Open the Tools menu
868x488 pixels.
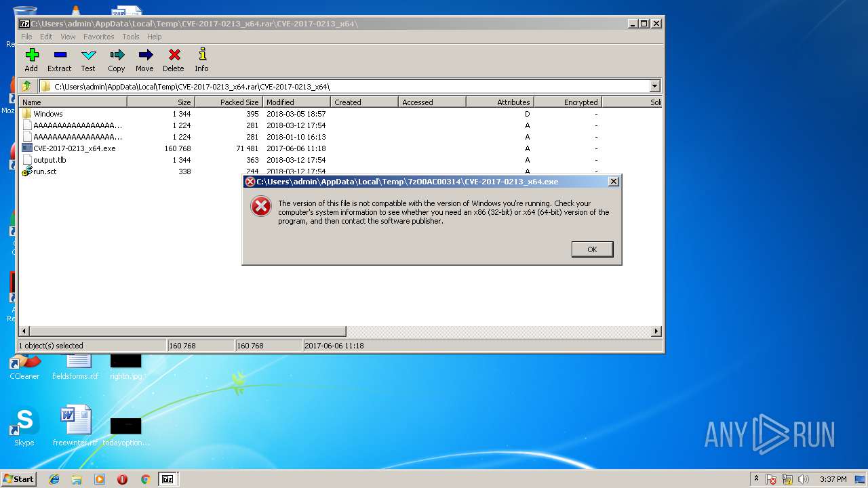131,37
